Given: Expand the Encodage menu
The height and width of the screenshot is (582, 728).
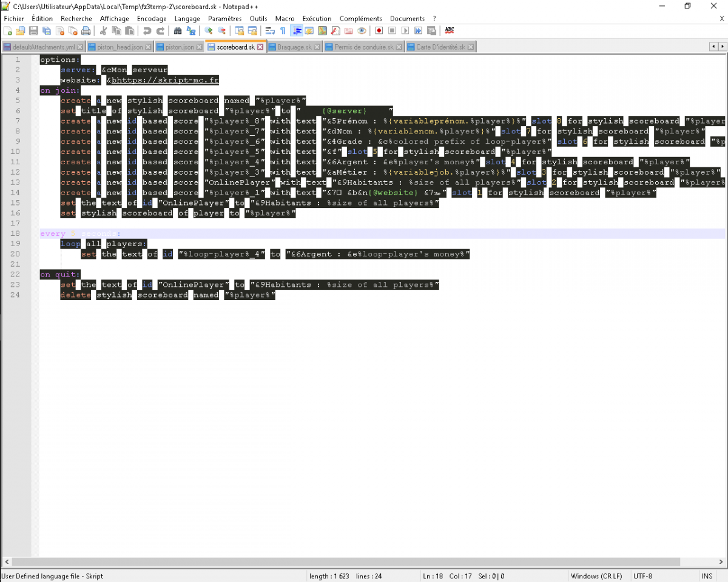Looking at the screenshot, I should 152,19.
